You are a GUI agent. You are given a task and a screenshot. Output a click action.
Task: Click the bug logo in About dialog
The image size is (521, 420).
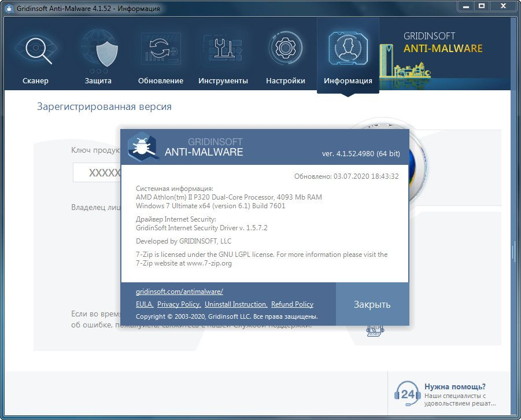click(x=143, y=146)
